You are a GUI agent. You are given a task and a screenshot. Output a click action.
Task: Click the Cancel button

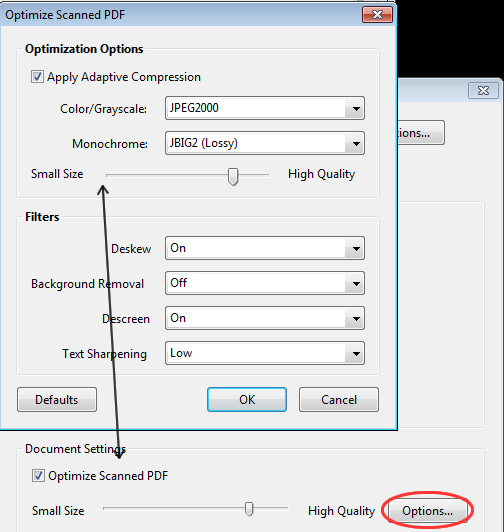339,400
